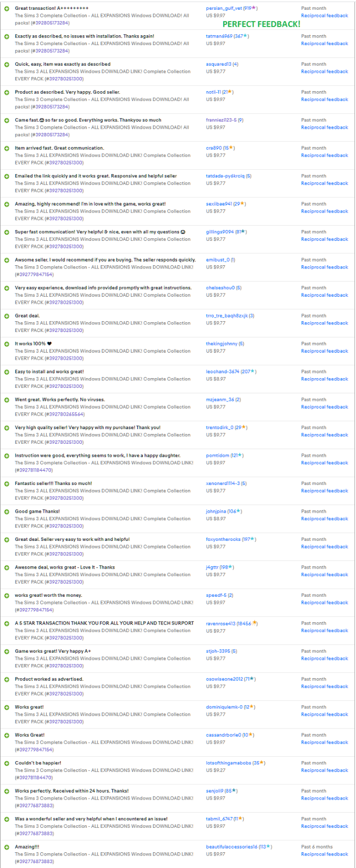Click positive icon next to "Went great. Works perfectly"

pyautogui.click(x=7, y=400)
